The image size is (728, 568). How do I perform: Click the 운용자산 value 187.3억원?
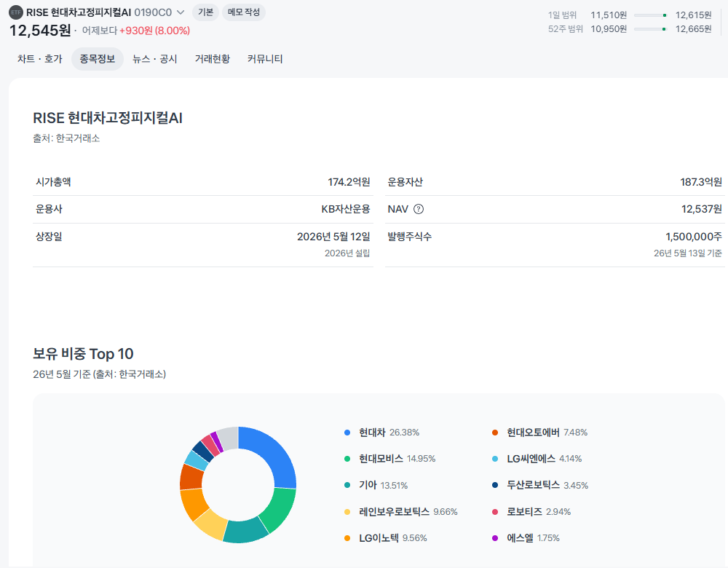(701, 182)
